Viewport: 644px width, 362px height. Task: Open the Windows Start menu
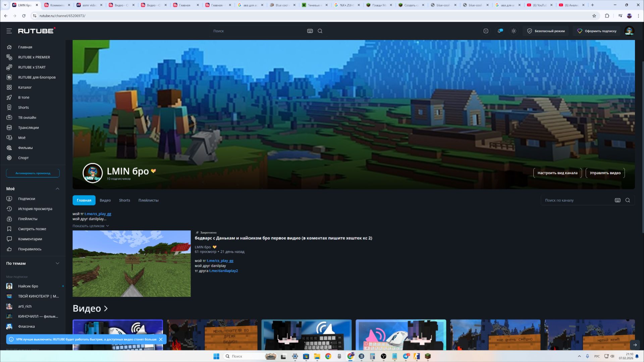coord(216,356)
